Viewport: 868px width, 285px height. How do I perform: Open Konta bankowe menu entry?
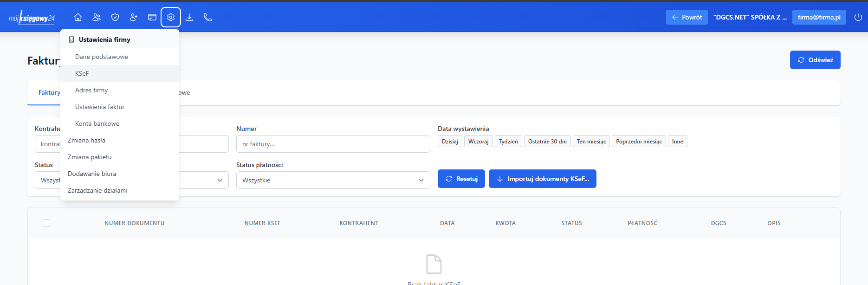[97, 123]
